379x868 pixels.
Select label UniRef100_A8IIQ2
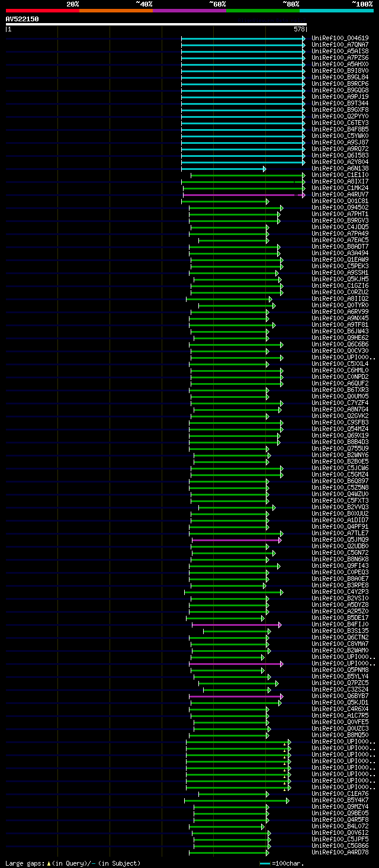pos(340,298)
